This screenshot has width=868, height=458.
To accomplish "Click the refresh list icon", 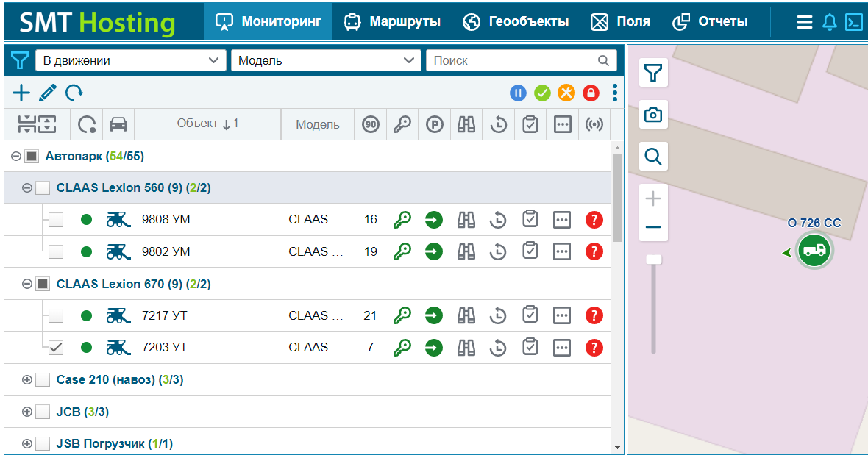I will (74, 93).
